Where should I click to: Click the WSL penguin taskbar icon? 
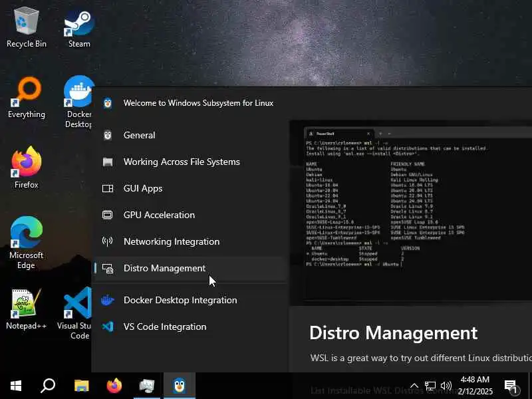pyautogui.click(x=180, y=386)
